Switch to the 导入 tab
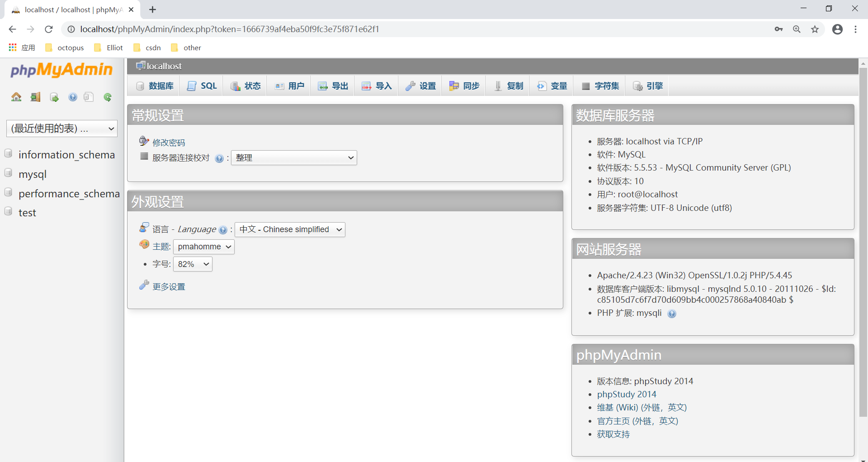868x462 pixels. (x=377, y=86)
